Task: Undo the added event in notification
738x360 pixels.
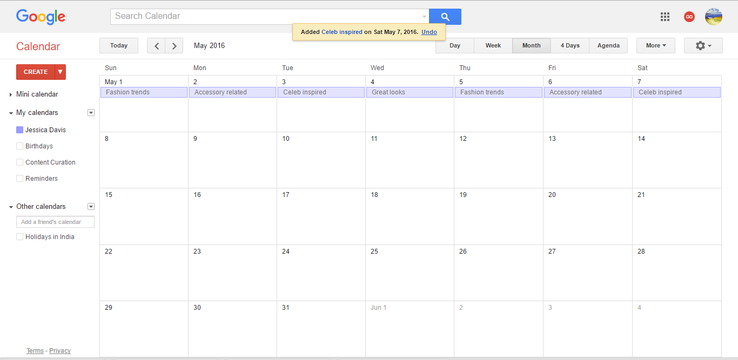Action: point(429,32)
